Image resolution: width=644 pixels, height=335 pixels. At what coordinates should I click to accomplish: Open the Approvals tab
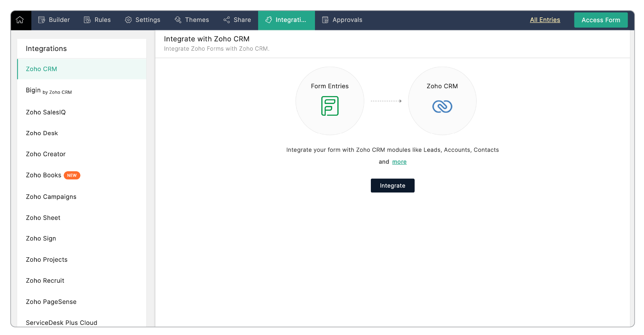click(x=342, y=20)
